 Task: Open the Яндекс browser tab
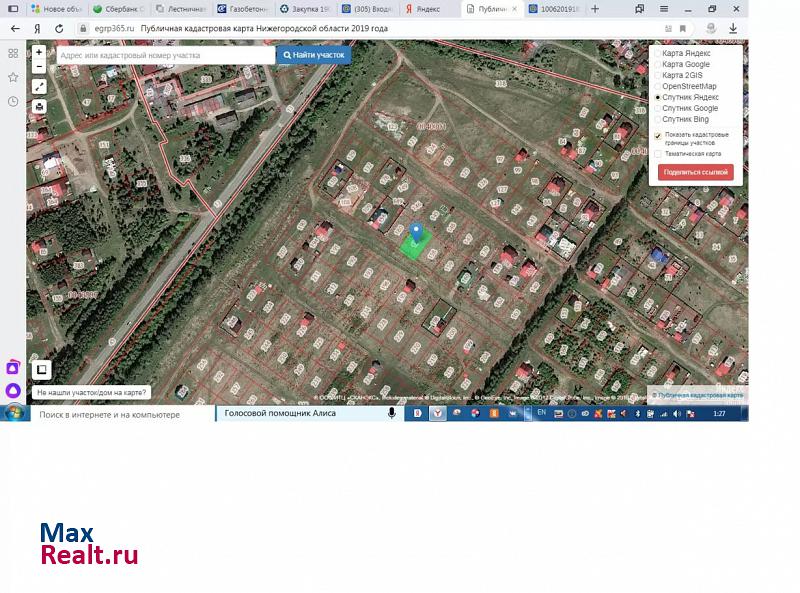(x=429, y=8)
